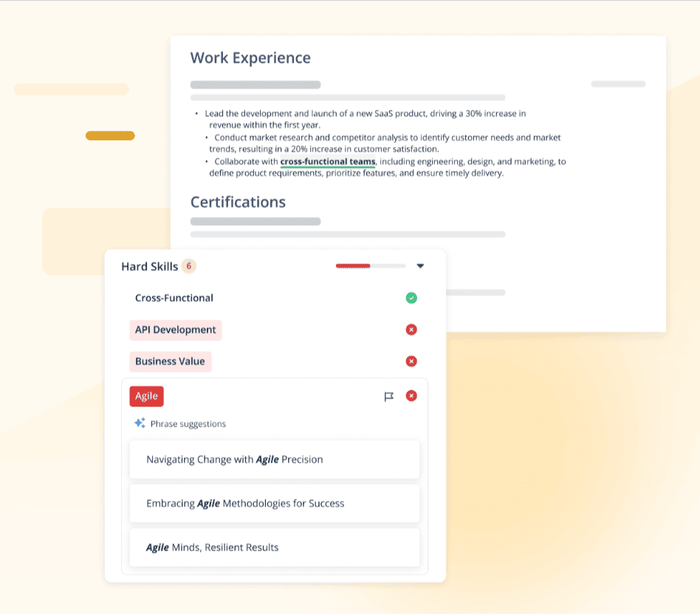
Task: Click the 'Phrase suggestions' label
Action: [x=188, y=424]
